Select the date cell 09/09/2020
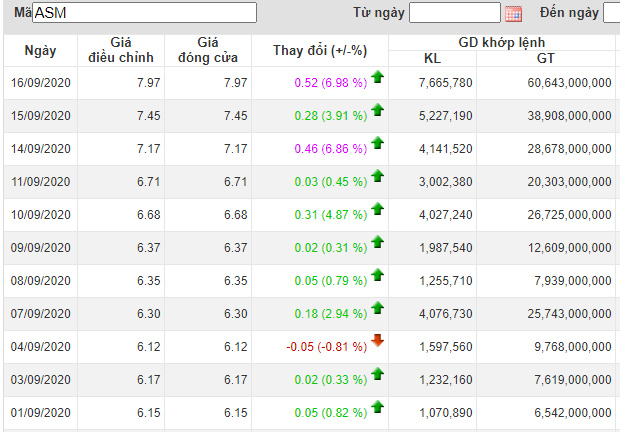 pyautogui.click(x=41, y=248)
